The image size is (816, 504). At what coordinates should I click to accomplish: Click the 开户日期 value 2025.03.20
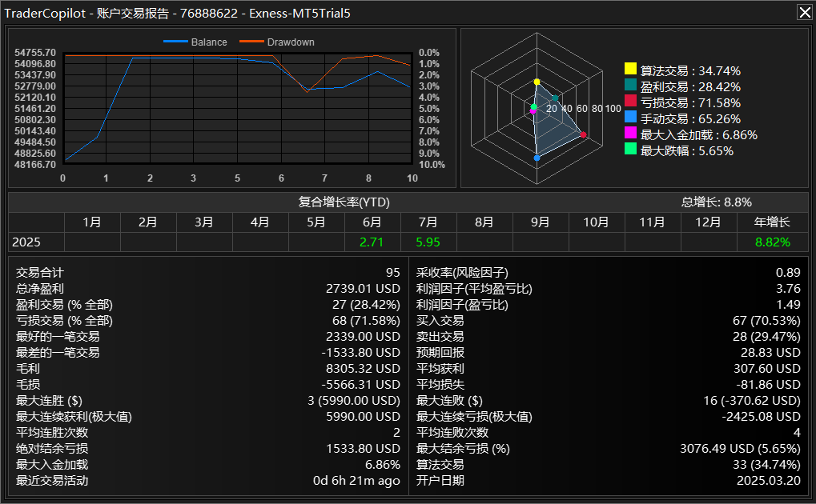click(769, 481)
